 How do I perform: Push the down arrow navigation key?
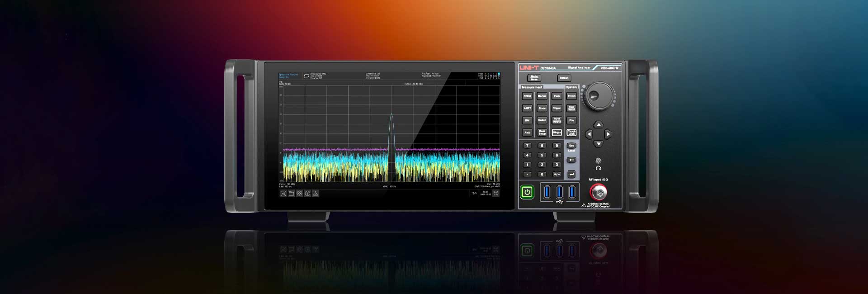tap(599, 144)
